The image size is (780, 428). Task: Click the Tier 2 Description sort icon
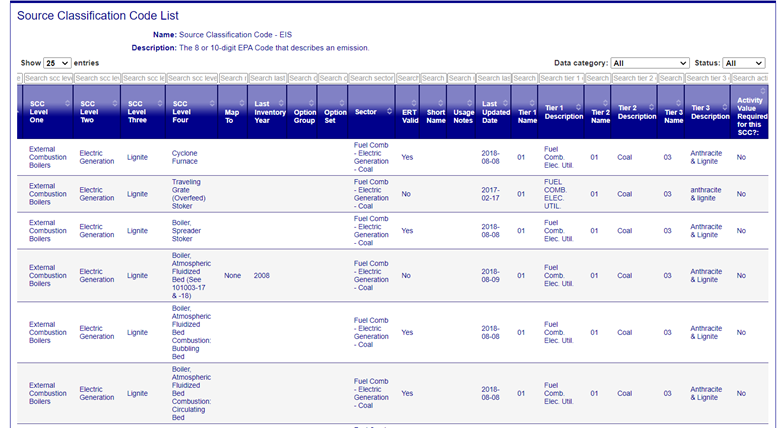click(651, 107)
